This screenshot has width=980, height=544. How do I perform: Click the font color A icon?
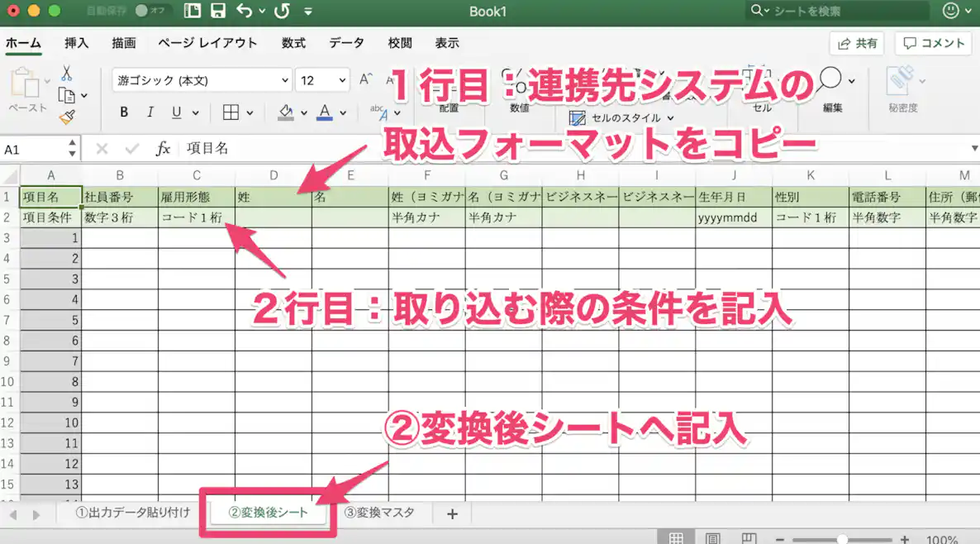tap(324, 112)
